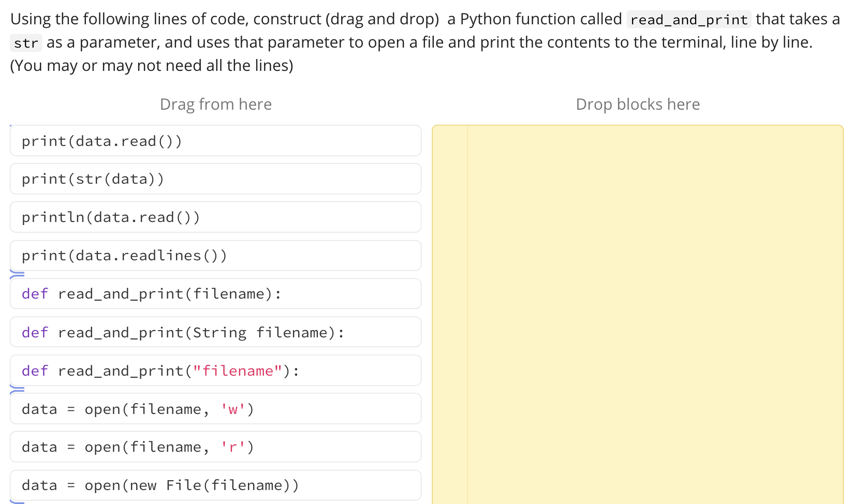Image resolution: width=851 pixels, height=504 pixels.
Task: Click the keyword def in the filename block
Action: click(34, 293)
